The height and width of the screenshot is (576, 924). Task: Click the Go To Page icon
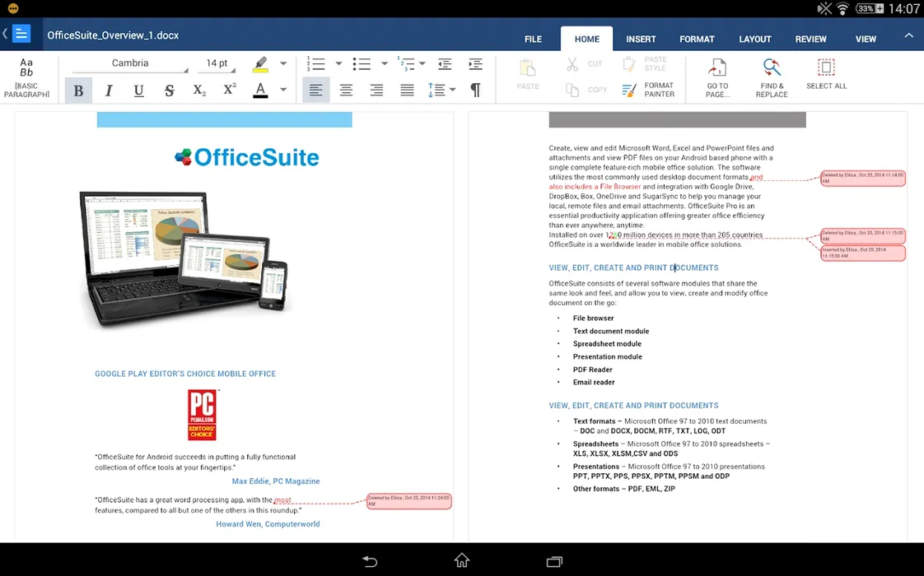(717, 77)
